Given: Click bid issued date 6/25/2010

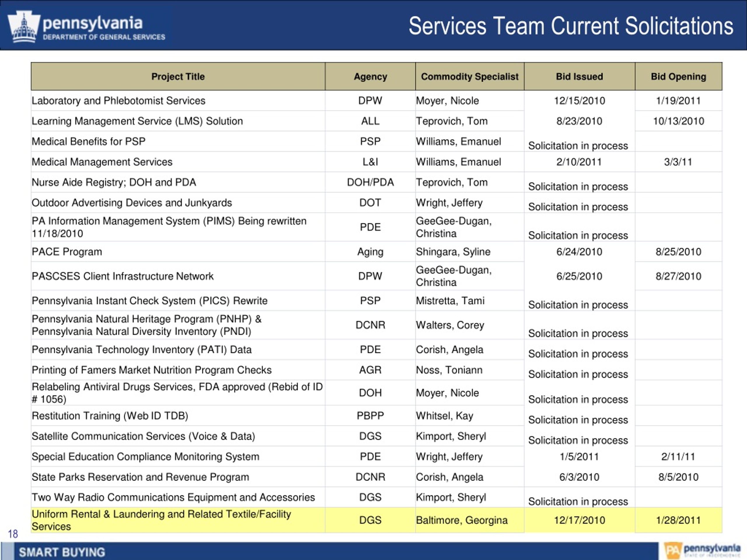Looking at the screenshot, I should point(580,276).
